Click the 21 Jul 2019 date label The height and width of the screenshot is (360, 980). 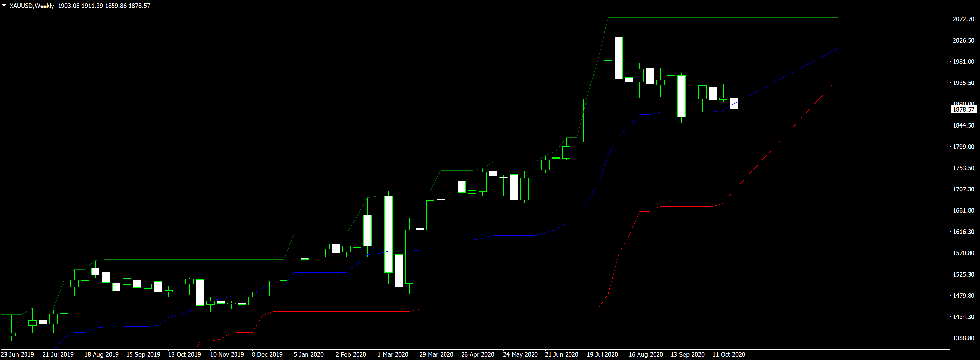click(x=58, y=355)
